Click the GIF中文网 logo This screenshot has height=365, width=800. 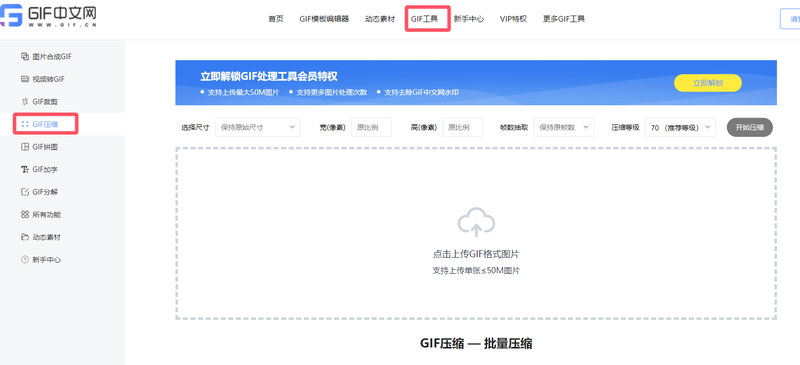48,16
